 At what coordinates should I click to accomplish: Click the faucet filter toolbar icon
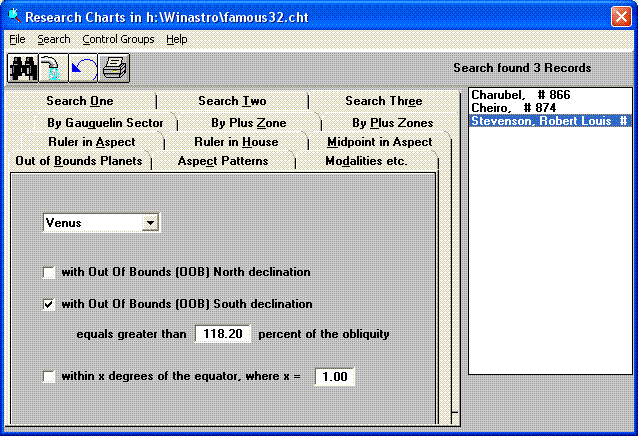(x=52, y=68)
